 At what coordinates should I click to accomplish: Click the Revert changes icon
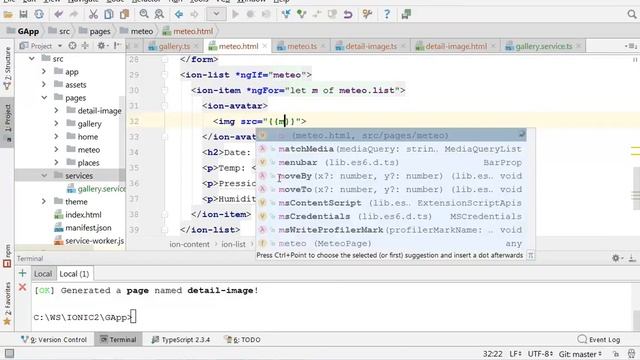coord(348,15)
